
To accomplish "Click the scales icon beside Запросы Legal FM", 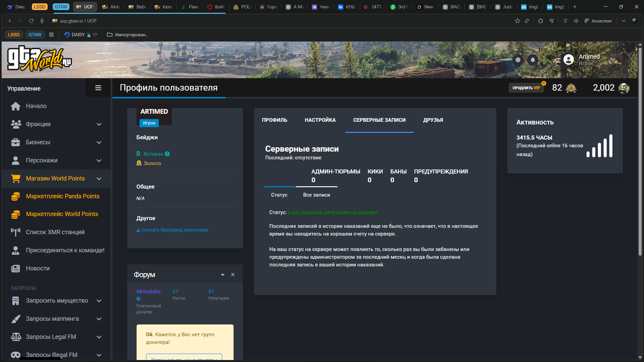I will [x=16, y=337].
